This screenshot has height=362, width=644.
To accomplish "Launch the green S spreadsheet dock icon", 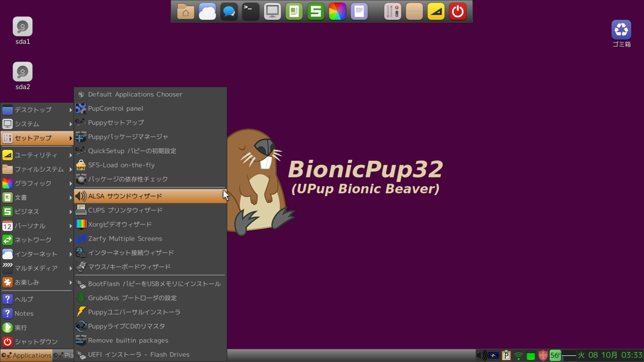I will 316,12.
